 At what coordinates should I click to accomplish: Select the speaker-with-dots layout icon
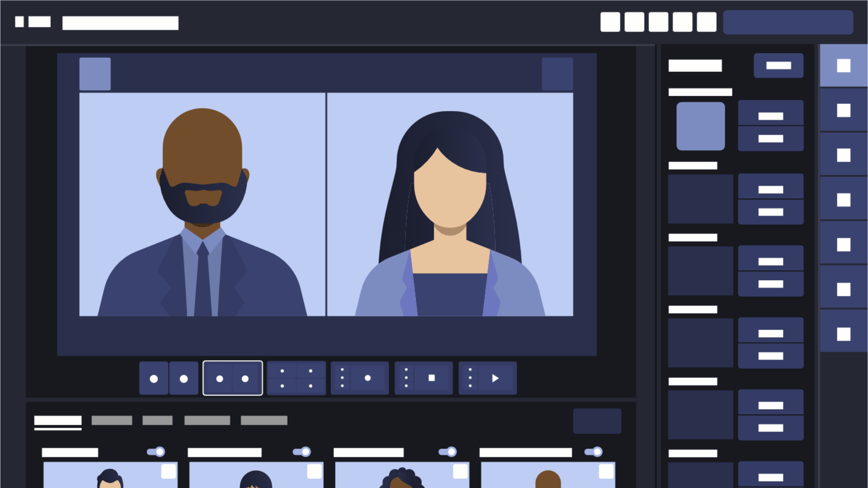tap(359, 378)
